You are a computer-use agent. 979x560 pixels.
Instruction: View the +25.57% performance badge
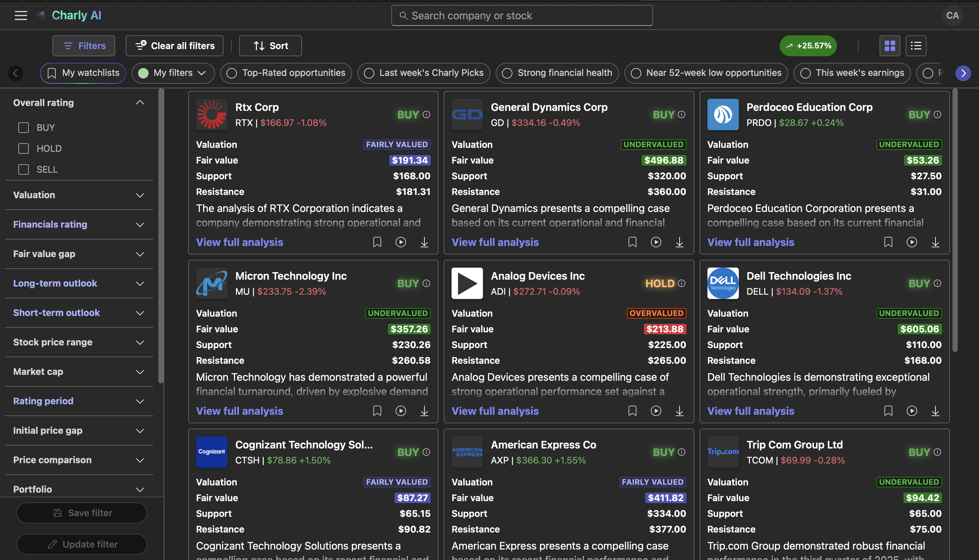click(808, 46)
